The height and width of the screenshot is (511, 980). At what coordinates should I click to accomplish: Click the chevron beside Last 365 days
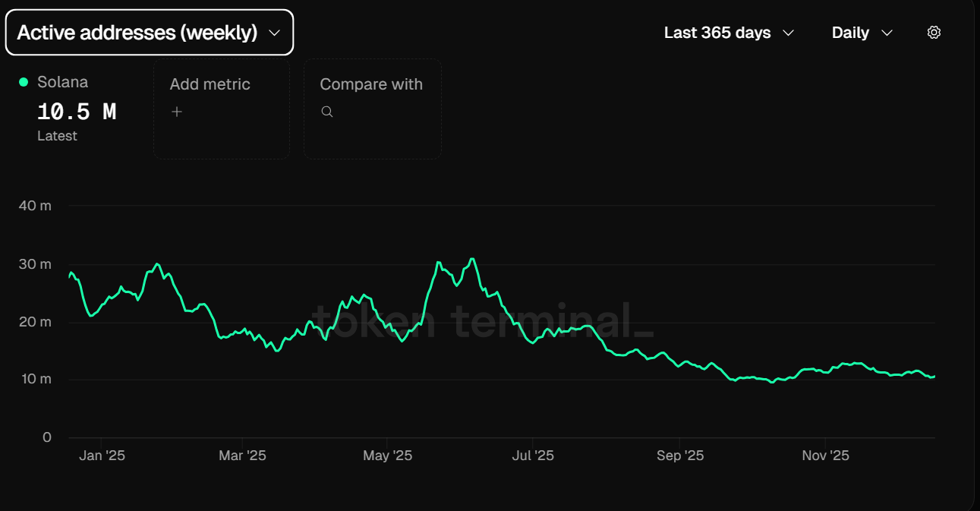788,33
